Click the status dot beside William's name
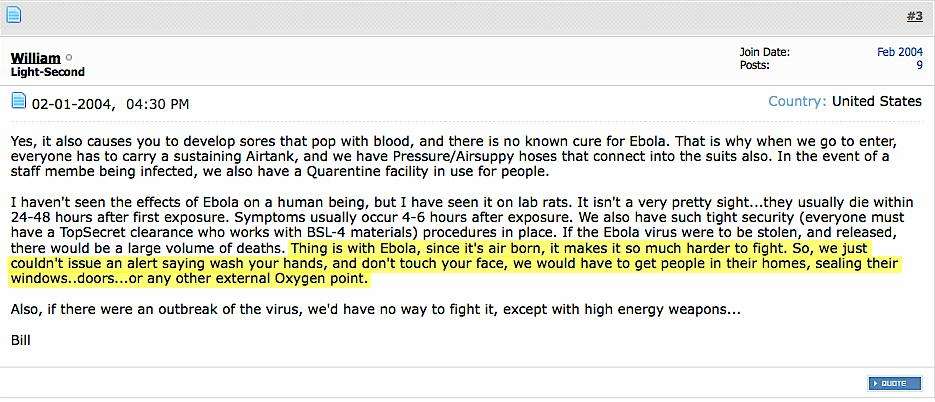 pyautogui.click(x=69, y=58)
